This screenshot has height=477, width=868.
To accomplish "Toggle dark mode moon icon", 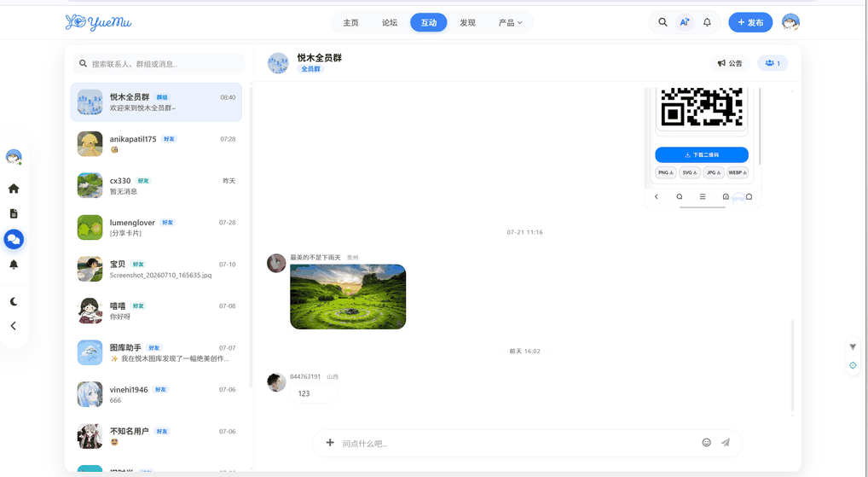I will (14, 301).
